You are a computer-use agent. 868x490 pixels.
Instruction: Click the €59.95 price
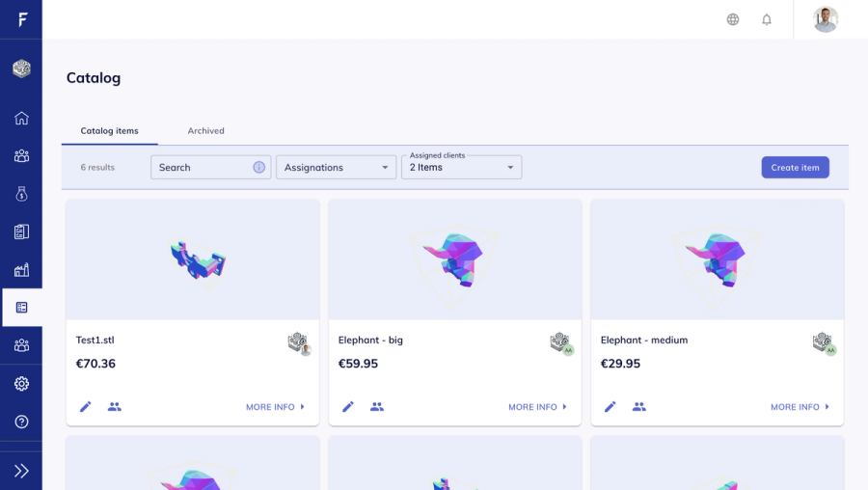coord(358,364)
